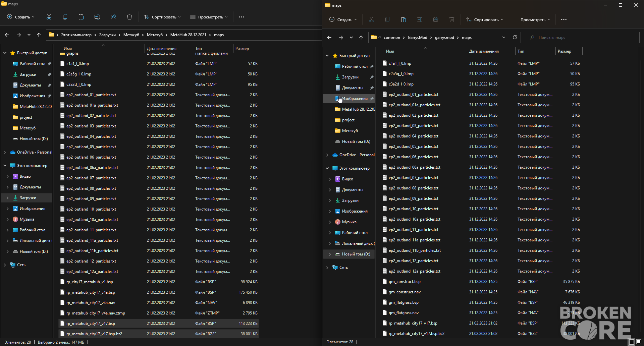Switch right window to large icons view
Image resolution: width=644 pixels, height=346 pixels.
coord(639,342)
